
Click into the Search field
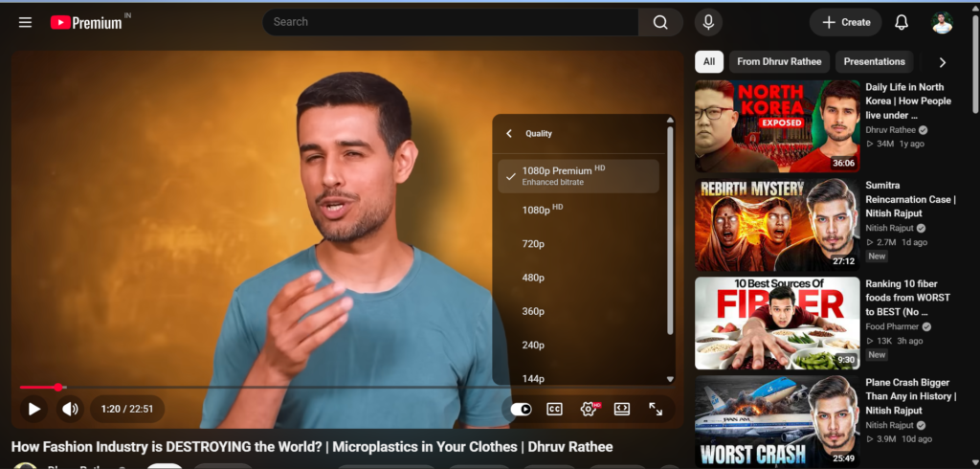tap(451, 23)
